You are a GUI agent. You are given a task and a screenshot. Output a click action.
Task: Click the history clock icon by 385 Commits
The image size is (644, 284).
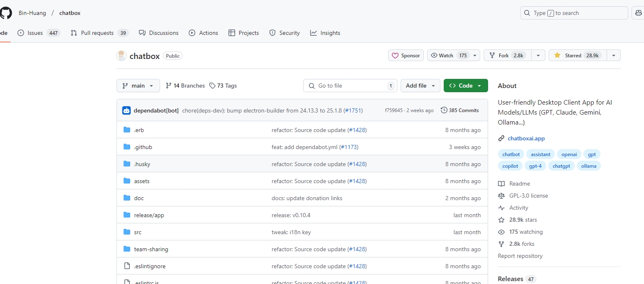444,110
